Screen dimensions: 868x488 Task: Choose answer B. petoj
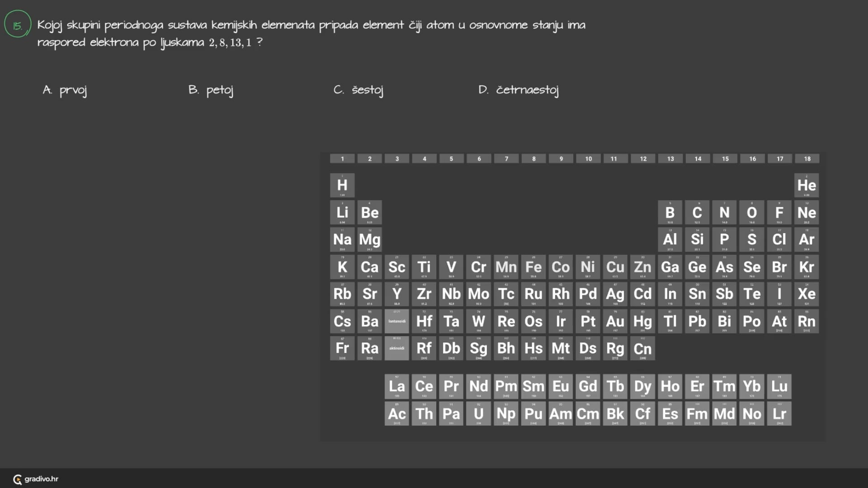coord(211,90)
